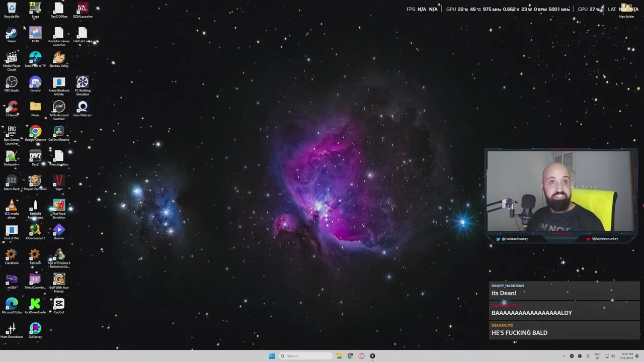Viewport: 644px width, 362px height.
Task: Open Notepad++ desktop icon
Action: click(12, 158)
